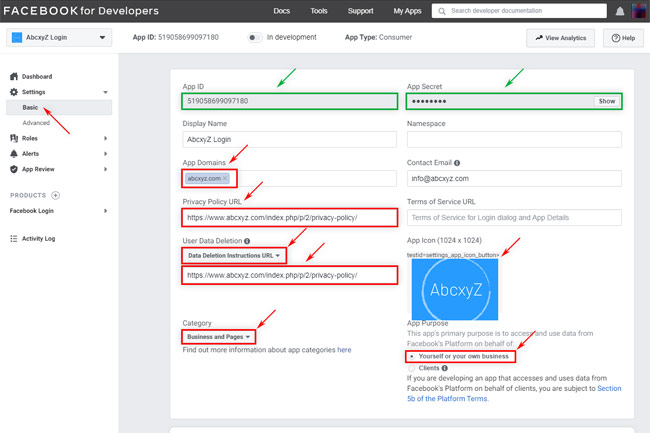Add a product with the plus icon

(x=56, y=195)
